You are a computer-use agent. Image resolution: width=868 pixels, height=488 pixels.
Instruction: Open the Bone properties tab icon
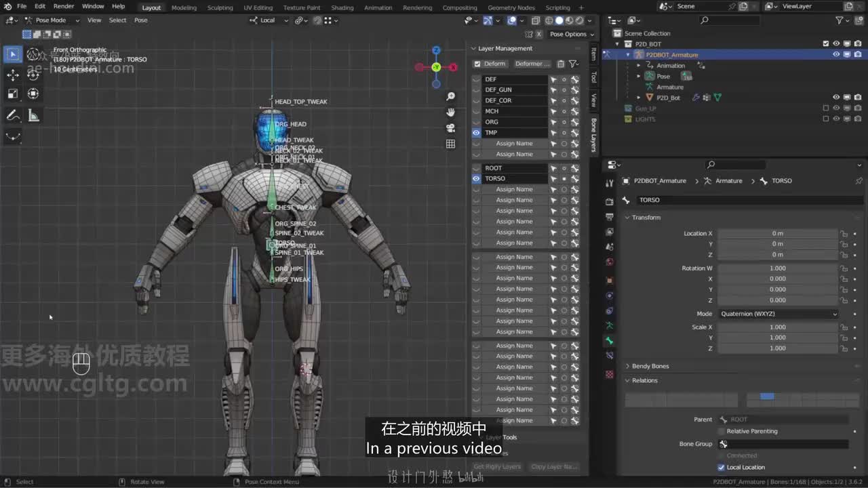pyautogui.click(x=609, y=341)
